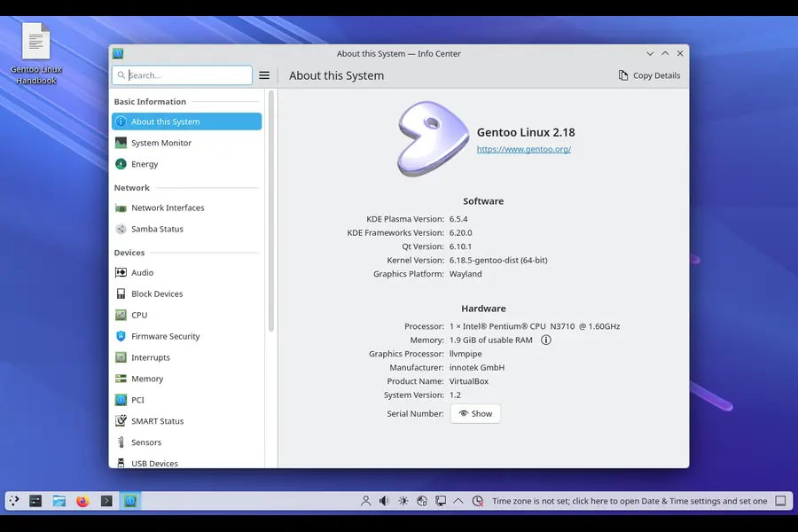The height and width of the screenshot is (532, 798).
Task: Select Network Interfaces in the sidebar
Action: [168, 207]
